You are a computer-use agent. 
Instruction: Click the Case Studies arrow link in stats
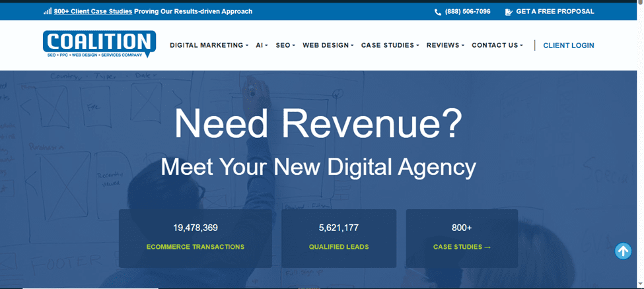(462, 247)
